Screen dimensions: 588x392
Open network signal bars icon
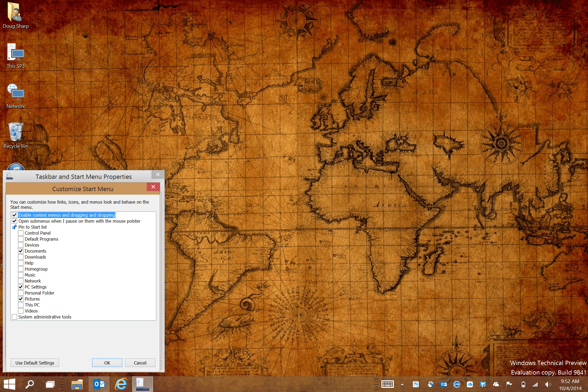coord(535,384)
